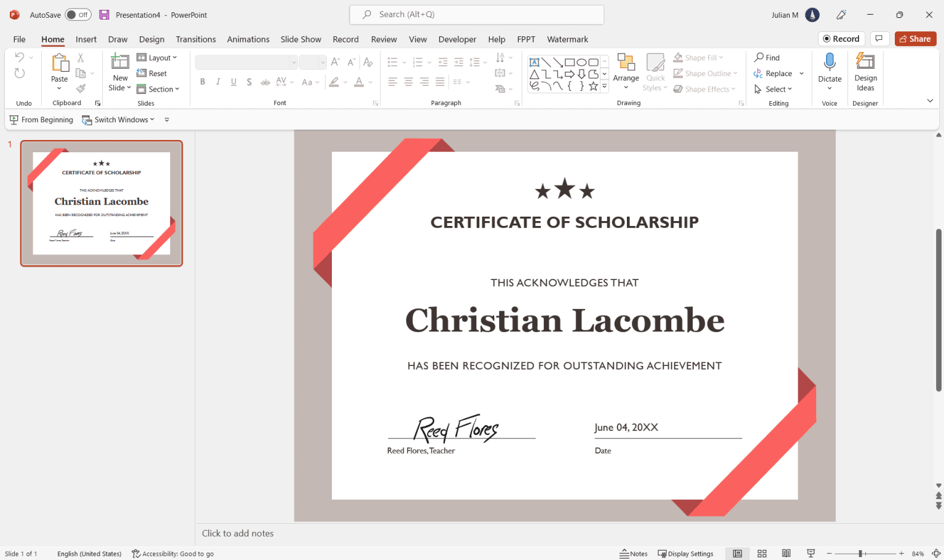
Task: Click the Record button
Action: [x=841, y=38]
